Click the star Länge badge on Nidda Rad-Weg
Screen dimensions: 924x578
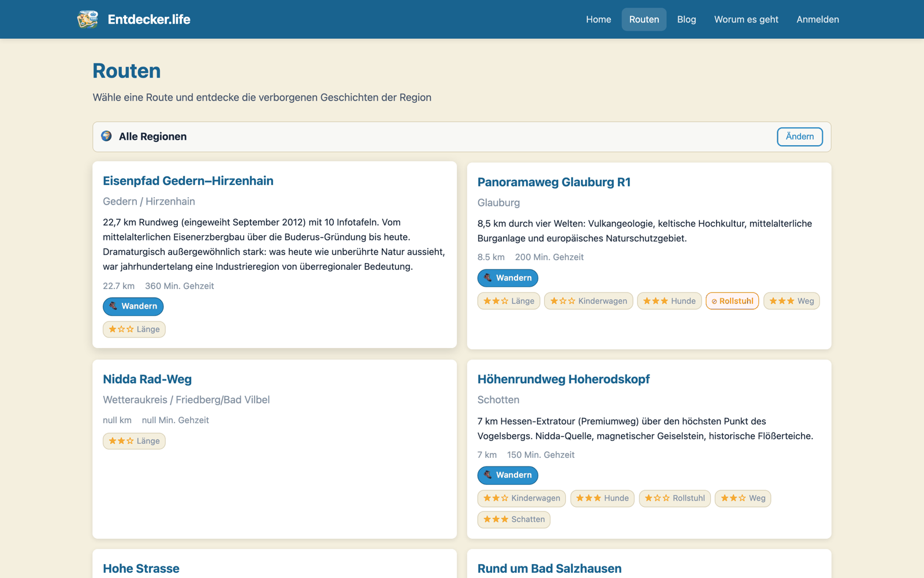pos(134,441)
